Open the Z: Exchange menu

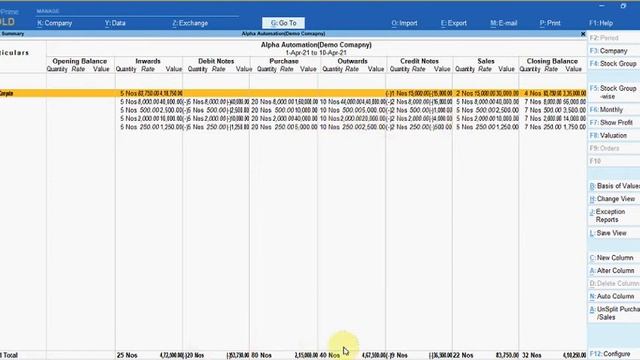[190, 23]
